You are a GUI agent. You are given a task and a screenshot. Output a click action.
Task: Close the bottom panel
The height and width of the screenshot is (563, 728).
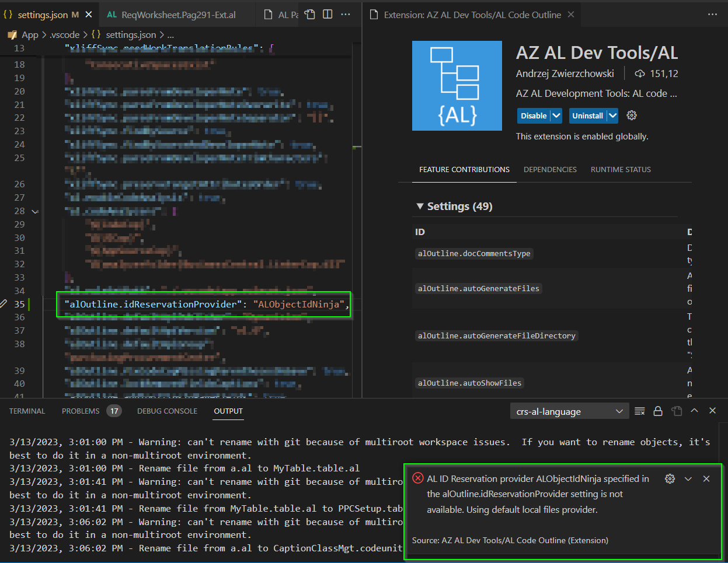click(712, 411)
